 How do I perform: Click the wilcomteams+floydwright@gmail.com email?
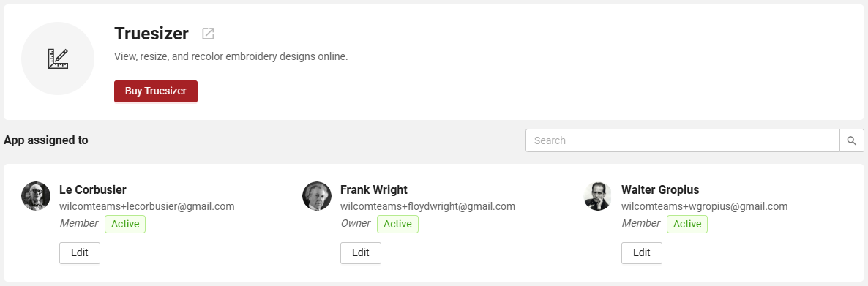[428, 206]
